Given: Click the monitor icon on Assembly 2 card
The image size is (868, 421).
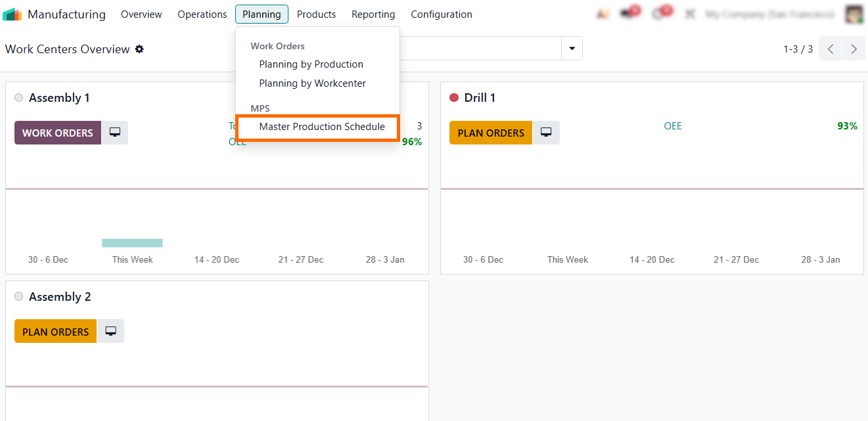Looking at the screenshot, I should pos(110,331).
